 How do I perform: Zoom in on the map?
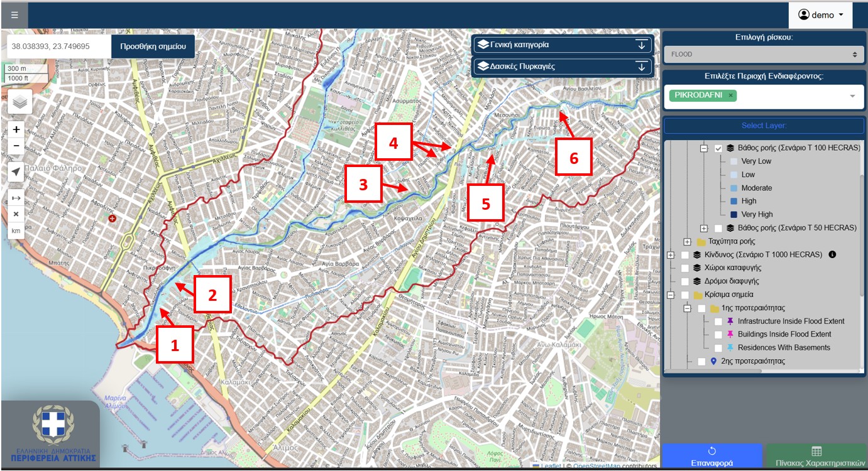[x=16, y=129]
